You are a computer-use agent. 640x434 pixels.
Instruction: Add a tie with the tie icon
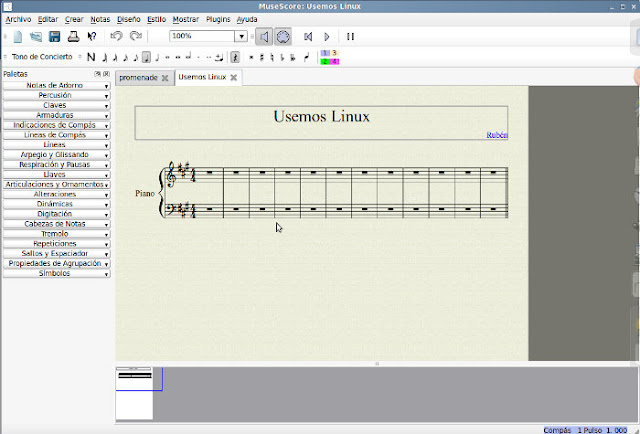(219, 58)
